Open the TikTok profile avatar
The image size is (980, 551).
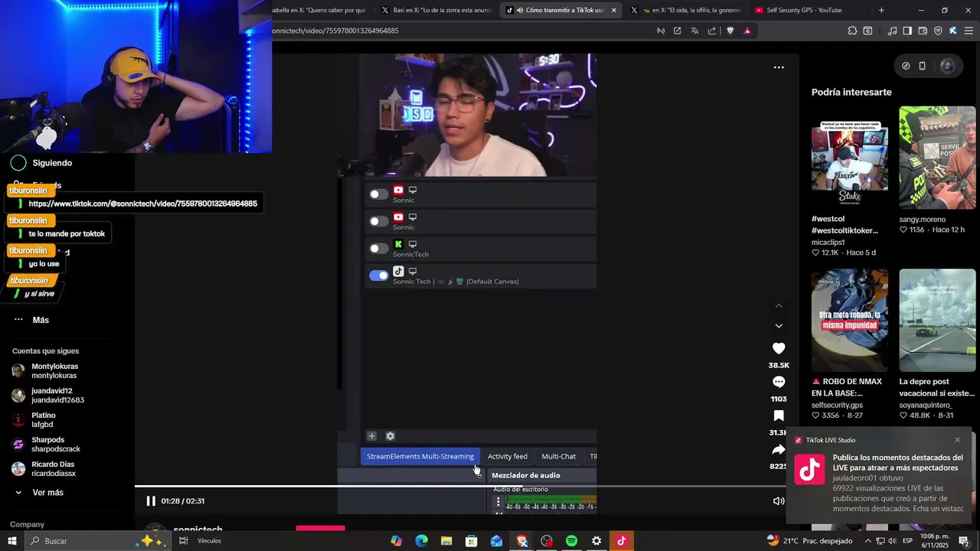pos(947,66)
